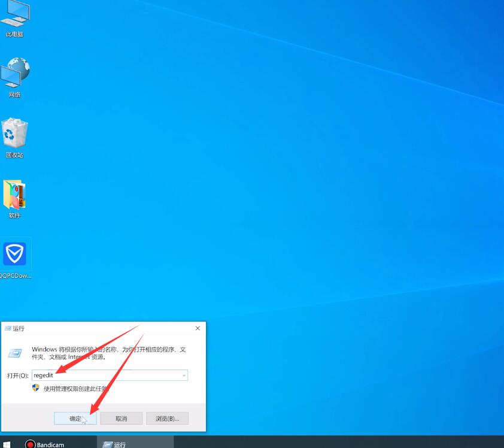
Task: Click the 打开(O): label
Action: (18, 376)
